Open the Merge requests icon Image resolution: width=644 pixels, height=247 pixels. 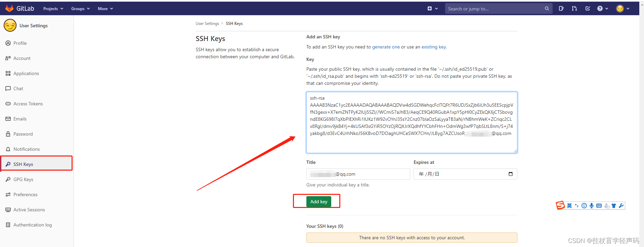click(574, 9)
